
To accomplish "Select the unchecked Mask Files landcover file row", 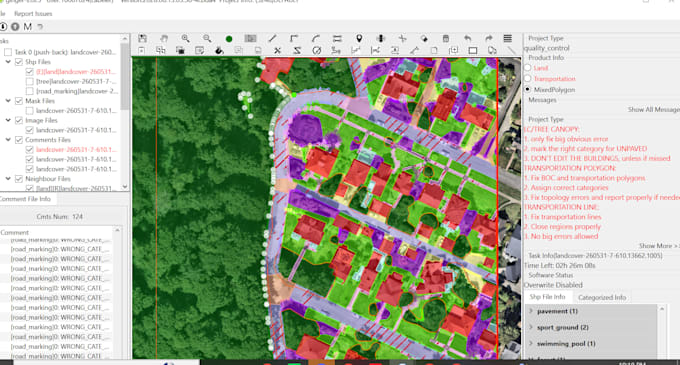I will tap(76, 111).
